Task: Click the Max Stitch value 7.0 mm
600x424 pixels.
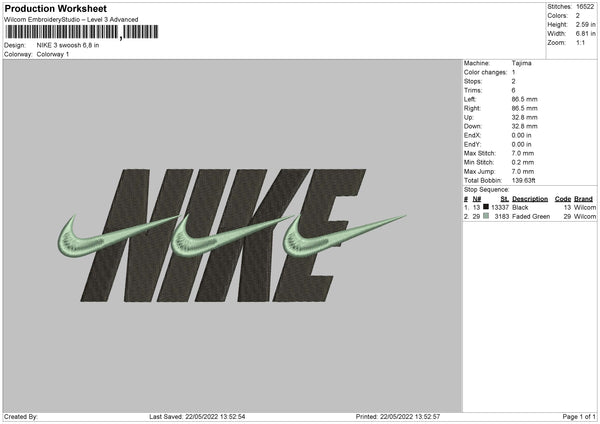Action: coord(523,153)
